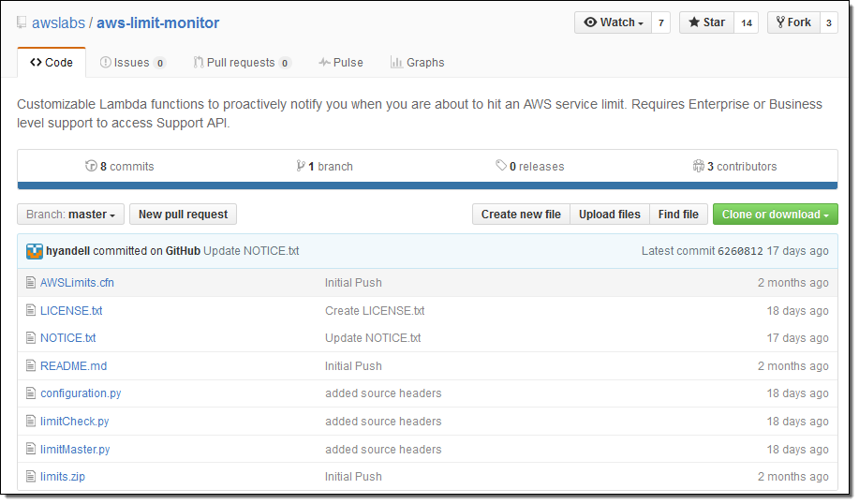View the 1 branch list
859x504 pixels.
pyautogui.click(x=324, y=166)
